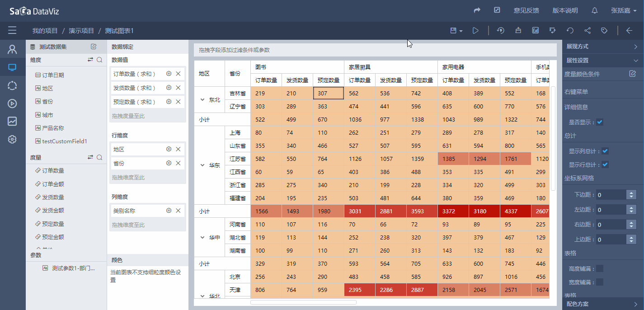644x310 pixels.
Task: Remove 发货数量（求和）from data values
Action: (x=178, y=88)
